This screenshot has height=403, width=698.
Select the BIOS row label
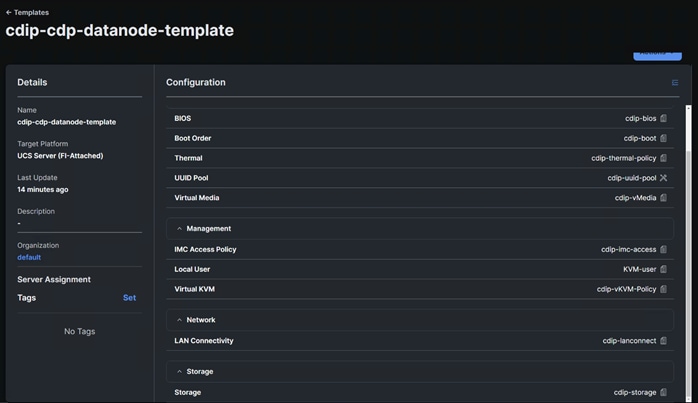click(183, 118)
